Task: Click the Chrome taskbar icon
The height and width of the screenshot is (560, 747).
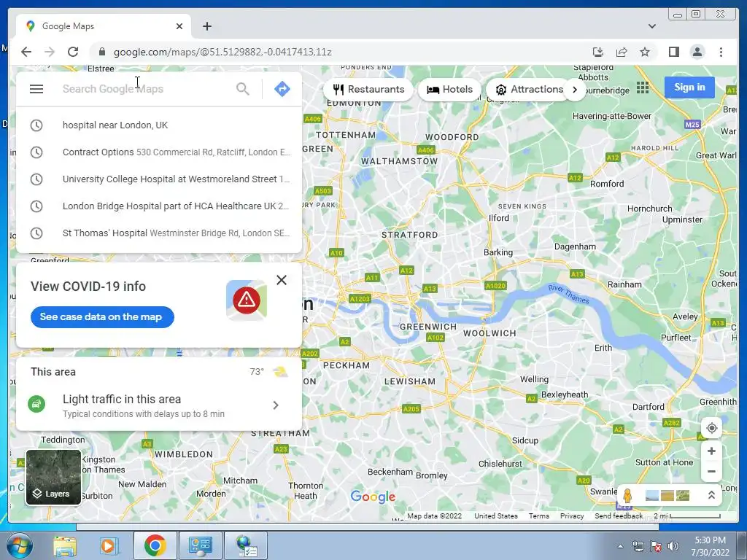Action: (155, 545)
